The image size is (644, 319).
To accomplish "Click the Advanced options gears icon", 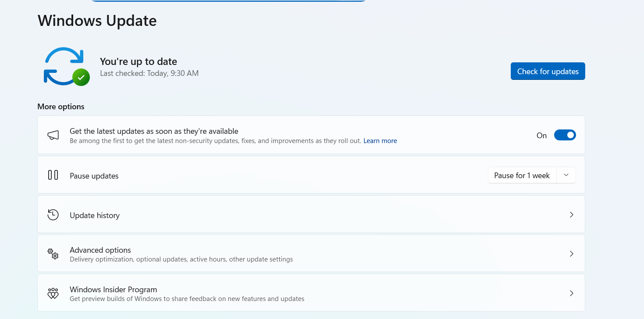I will click(53, 254).
